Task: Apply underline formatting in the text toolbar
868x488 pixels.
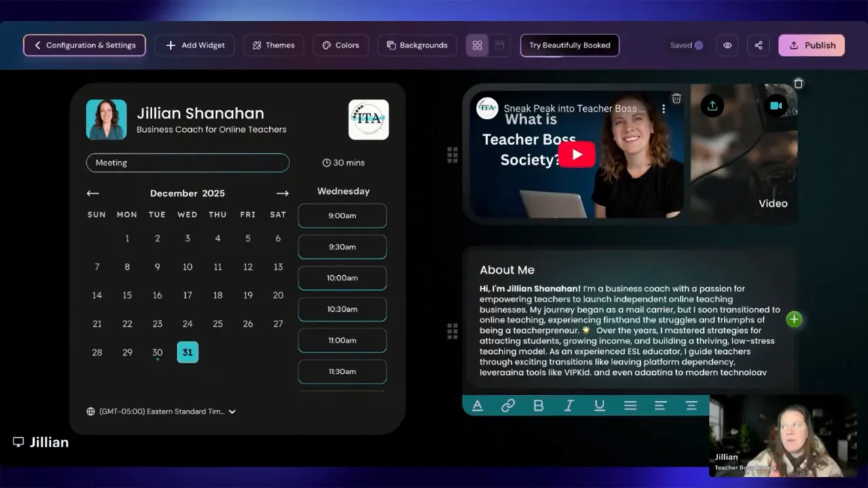Action: (599, 405)
